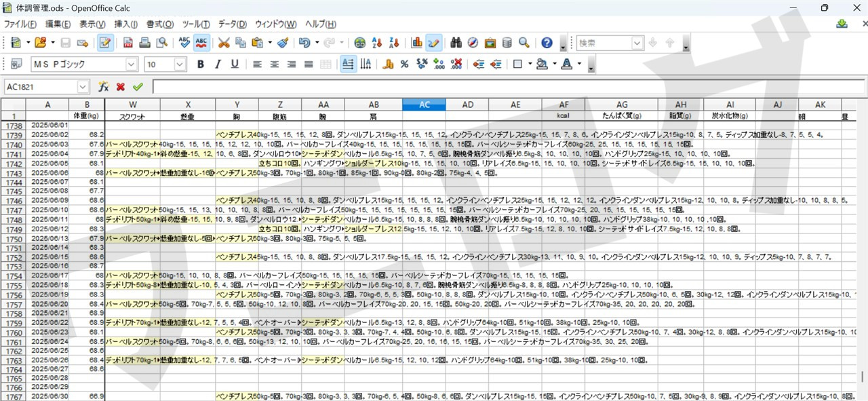Toggle Edit File mode
Image resolution: width=868 pixels, height=401 pixels.
coord(105,43)
